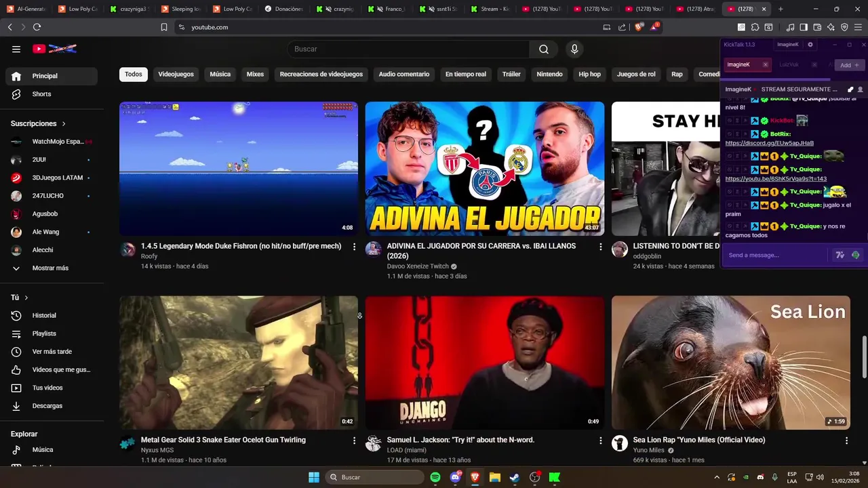
Task: Select the En tiempo real chip
Action: [x=465, y=74]
